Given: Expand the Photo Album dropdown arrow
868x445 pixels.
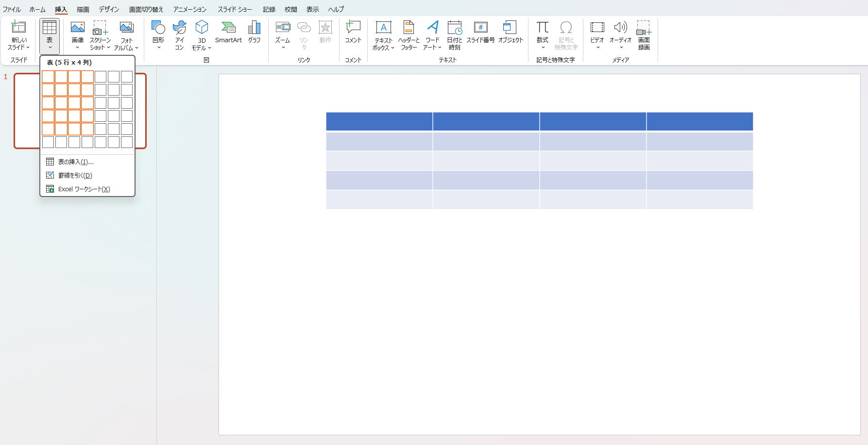Looking at the screenshot, I should click(x=136, y=48).
